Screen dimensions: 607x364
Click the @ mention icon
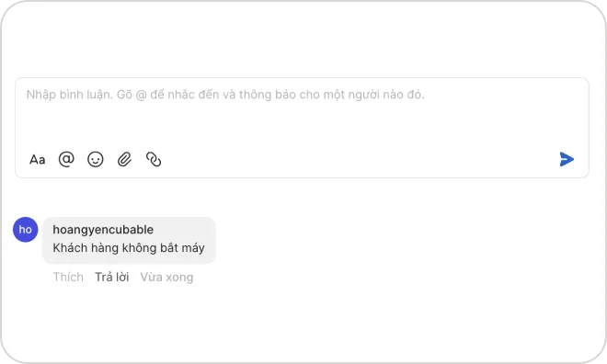66,159
